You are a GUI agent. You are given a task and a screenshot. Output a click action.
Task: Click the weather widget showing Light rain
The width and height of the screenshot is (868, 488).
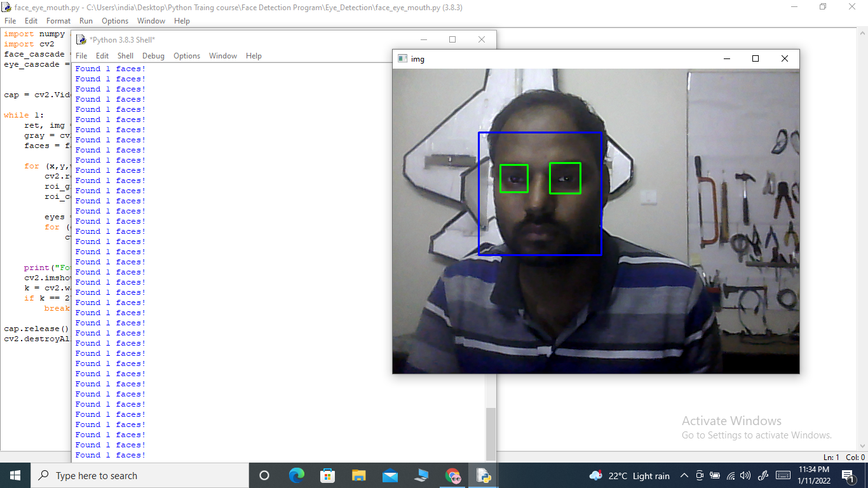coord(629,475)
